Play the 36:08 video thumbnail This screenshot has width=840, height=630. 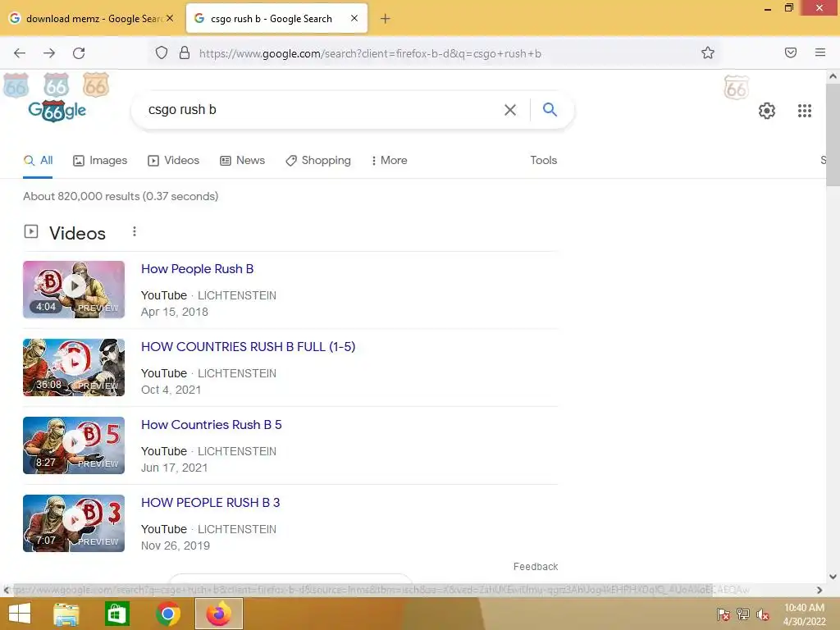pos(74,367)
